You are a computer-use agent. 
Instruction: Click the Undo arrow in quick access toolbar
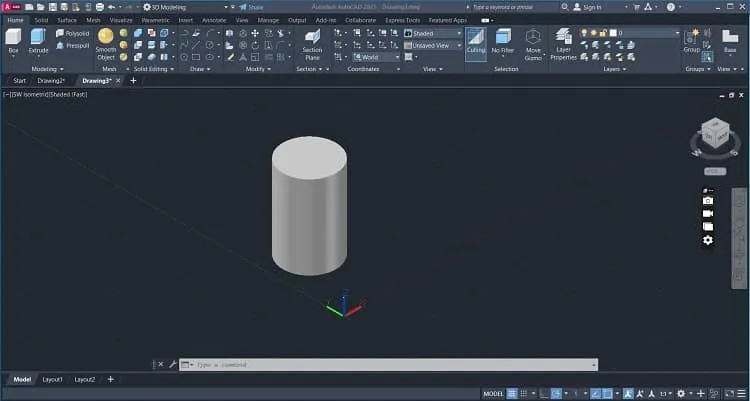pyautogui.click(x=111, y=7)
